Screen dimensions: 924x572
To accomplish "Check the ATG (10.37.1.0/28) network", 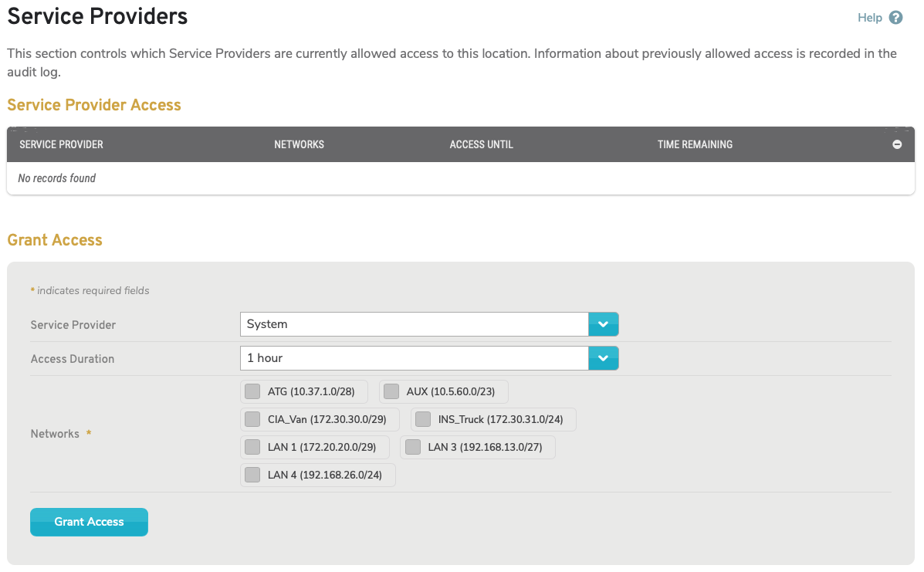I will click(x=252, y=391).
